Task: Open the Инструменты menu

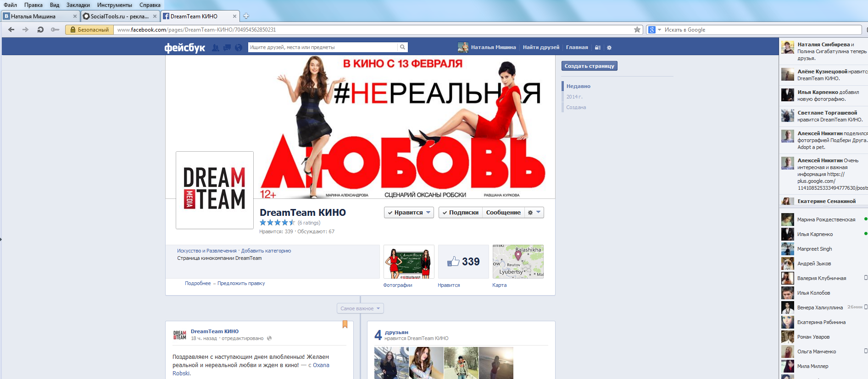Action: click(115, 5)
